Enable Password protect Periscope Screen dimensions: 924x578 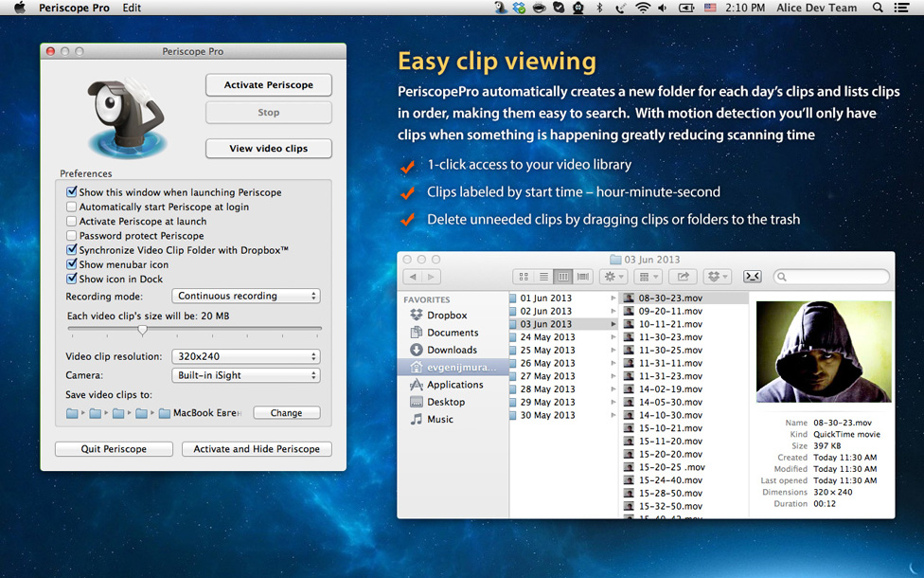click(x=71, y=235)
